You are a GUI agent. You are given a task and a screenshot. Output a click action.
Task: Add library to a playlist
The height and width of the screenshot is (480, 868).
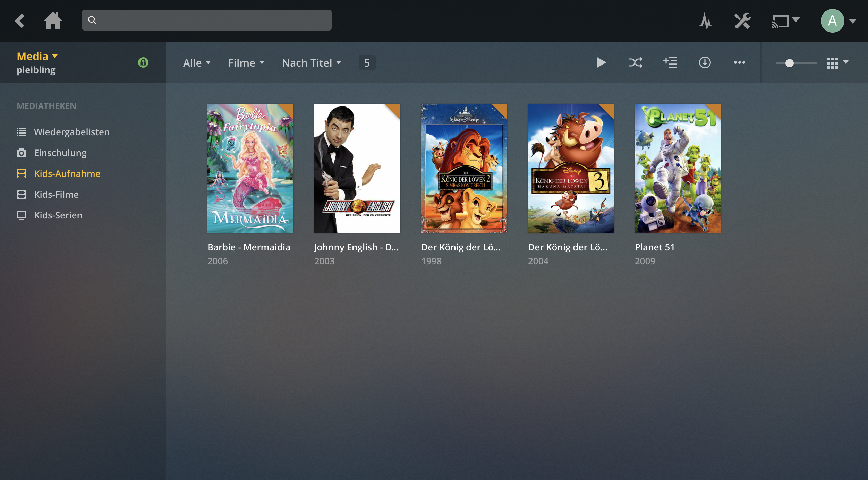[670, 63]
